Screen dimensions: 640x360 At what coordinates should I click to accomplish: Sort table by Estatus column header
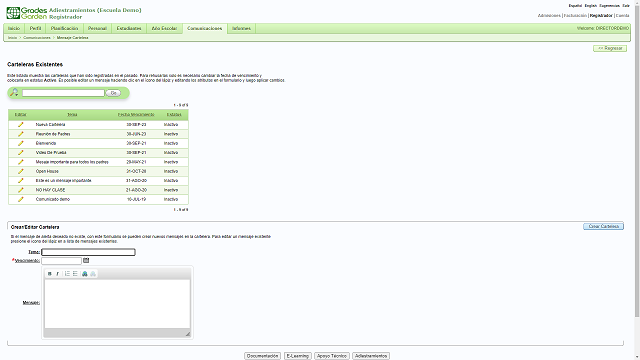(174, 115)
